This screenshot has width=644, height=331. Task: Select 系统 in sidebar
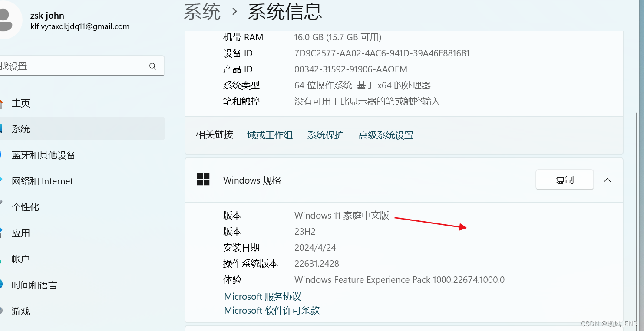click(83, 129)
